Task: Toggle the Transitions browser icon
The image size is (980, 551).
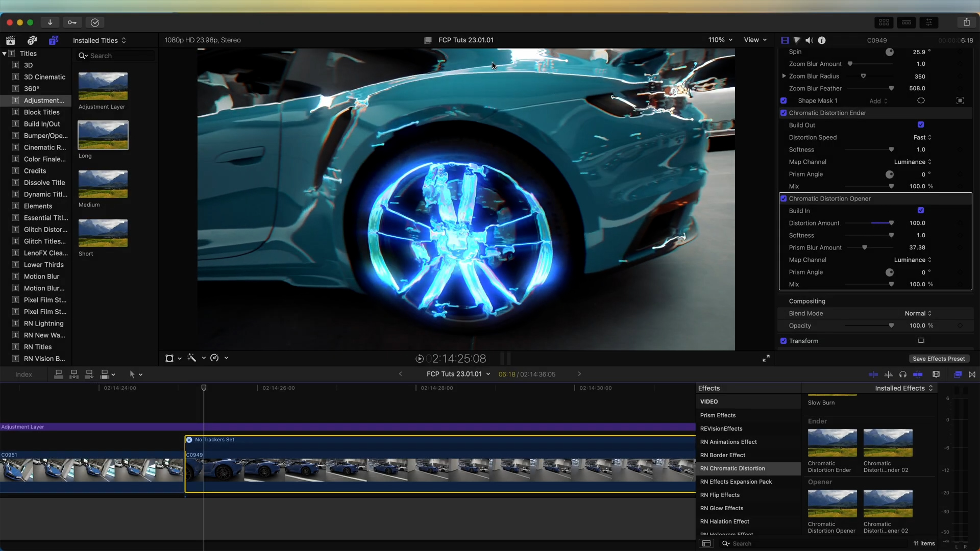Action: click(972, 374)
